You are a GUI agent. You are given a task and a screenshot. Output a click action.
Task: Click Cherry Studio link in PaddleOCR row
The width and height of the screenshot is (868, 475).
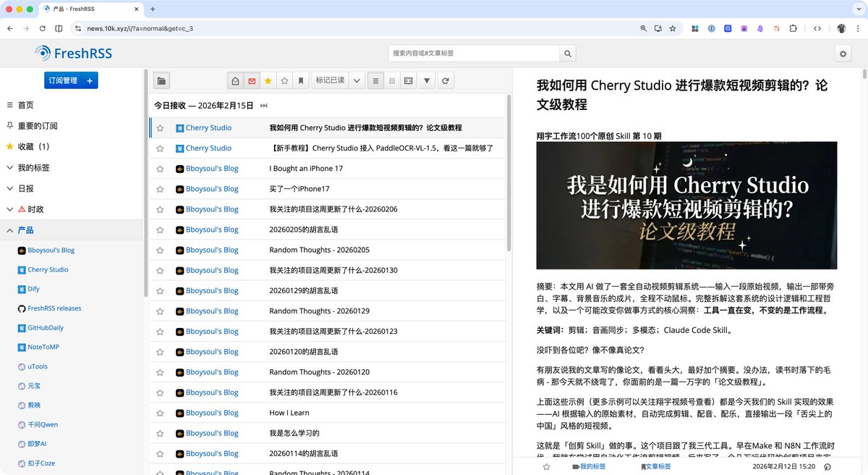208,148
